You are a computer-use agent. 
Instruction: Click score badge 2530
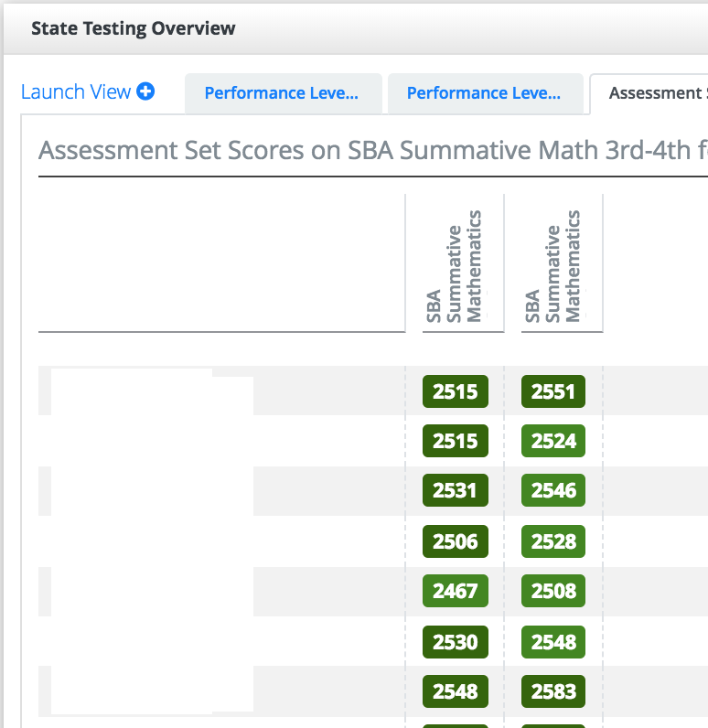point(455,642)
